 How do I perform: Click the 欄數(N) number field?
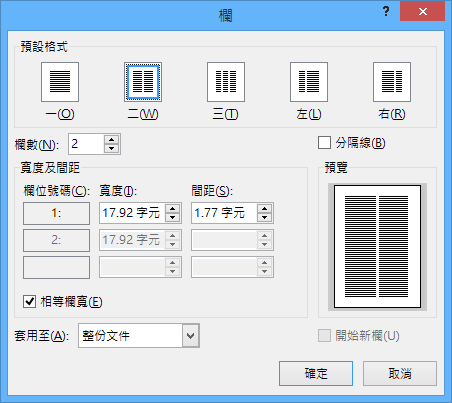86,144
